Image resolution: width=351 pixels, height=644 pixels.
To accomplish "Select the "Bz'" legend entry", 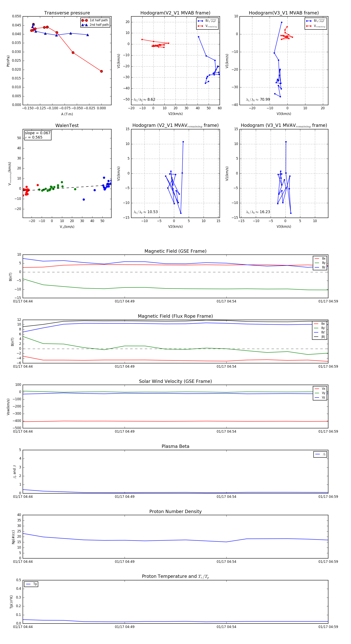I will pyautogui.click(x=320, y=332).
